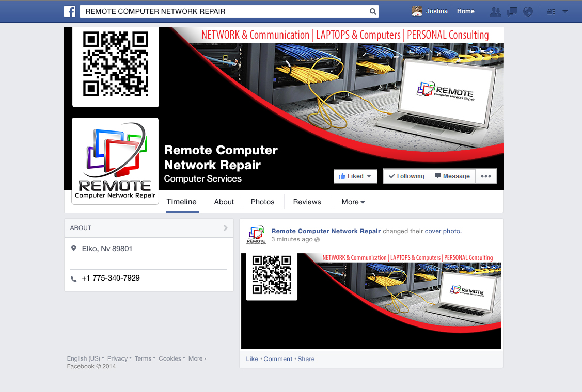Screen dimensions: 582x392
Task: Open the account menu dropdown arrow
Action: (x=565, y=11)
